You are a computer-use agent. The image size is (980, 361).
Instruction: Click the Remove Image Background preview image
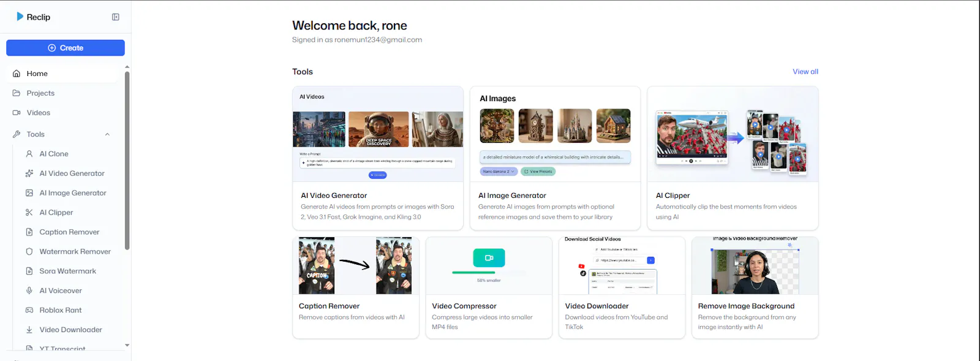tap(755, 266)
